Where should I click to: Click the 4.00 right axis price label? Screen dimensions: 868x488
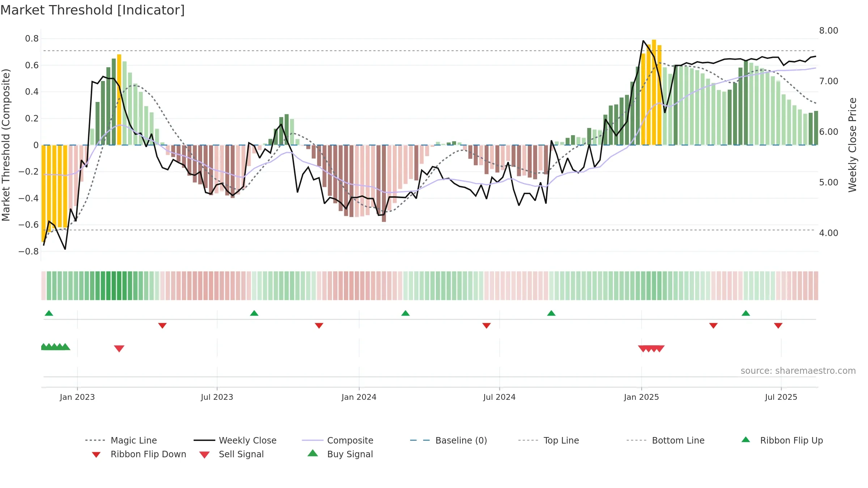[829, 233]
